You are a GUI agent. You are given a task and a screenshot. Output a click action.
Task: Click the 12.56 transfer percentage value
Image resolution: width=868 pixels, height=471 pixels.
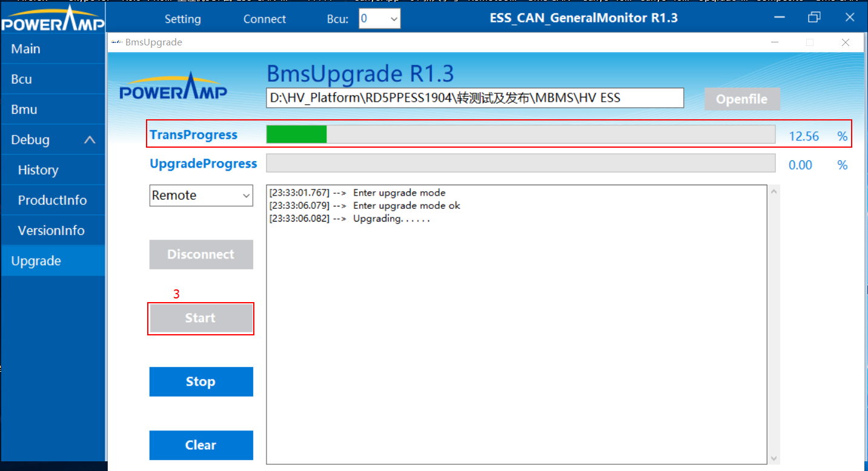[x=804, y=136]
